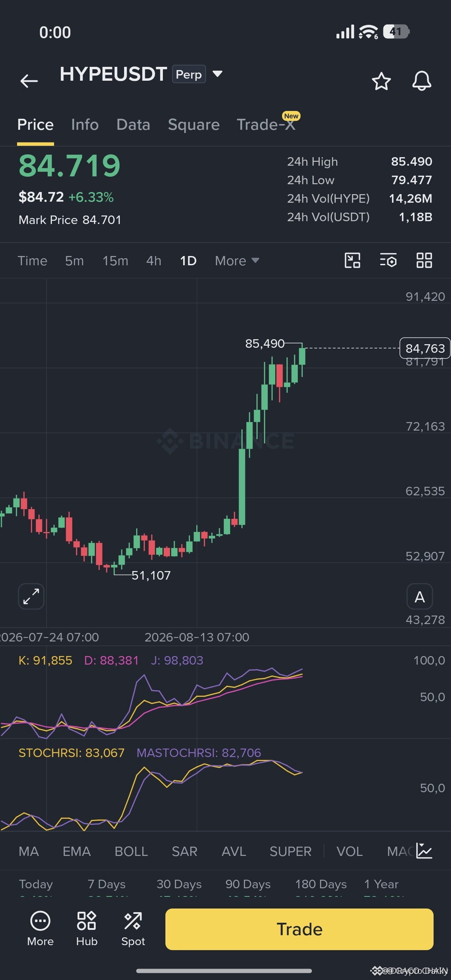The width and height of the screenshot is (451, 980).
Task: Select the Time chart interval
Action: click(x=32, y=261)
